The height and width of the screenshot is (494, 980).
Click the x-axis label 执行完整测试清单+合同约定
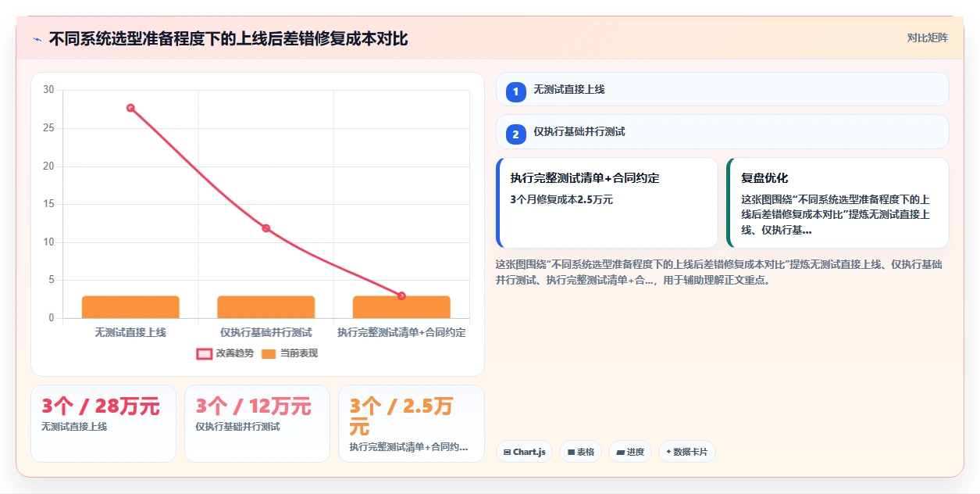click(401, 332)
